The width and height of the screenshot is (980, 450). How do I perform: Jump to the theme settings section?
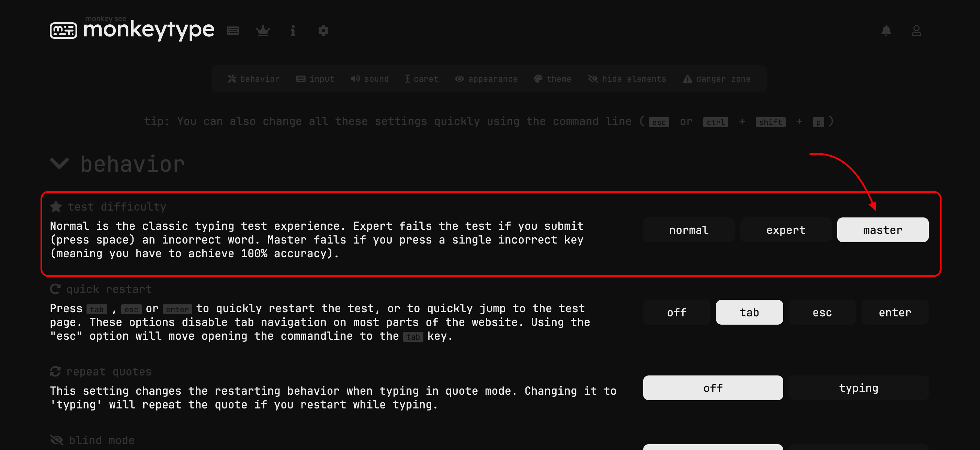[x=552, y=79]
